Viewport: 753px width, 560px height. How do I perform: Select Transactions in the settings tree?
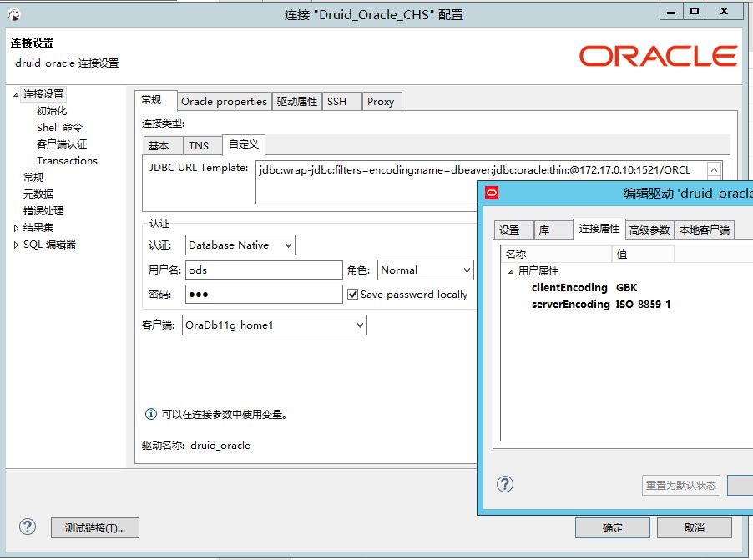(67, 161)
